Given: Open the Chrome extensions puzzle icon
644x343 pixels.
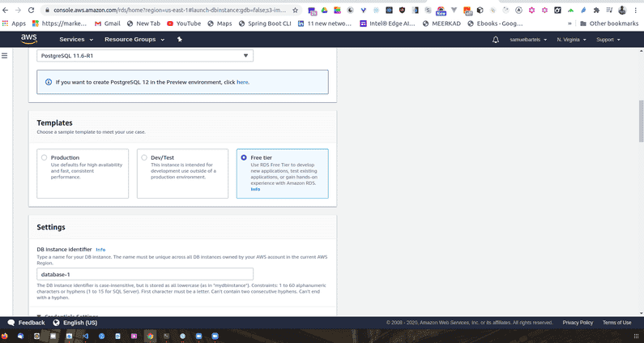Looking at the screenshot, I should pyautogui.click(x=596, y=11).
